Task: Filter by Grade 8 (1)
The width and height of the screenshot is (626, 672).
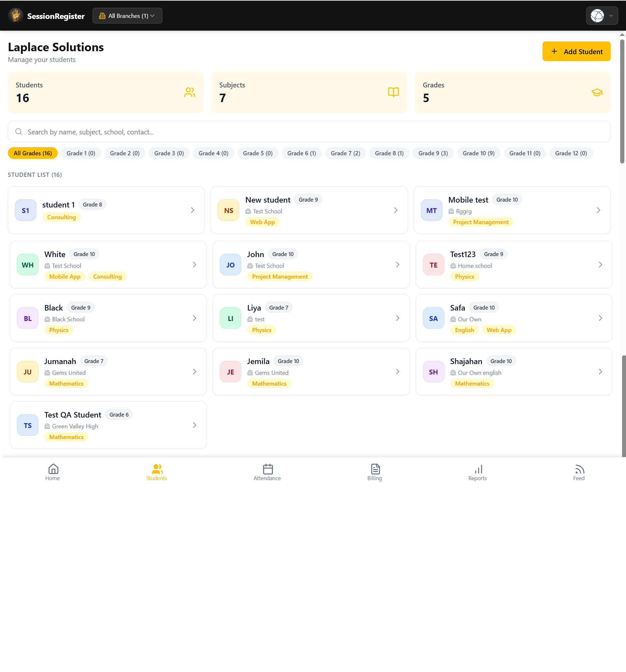Action: 389,153
